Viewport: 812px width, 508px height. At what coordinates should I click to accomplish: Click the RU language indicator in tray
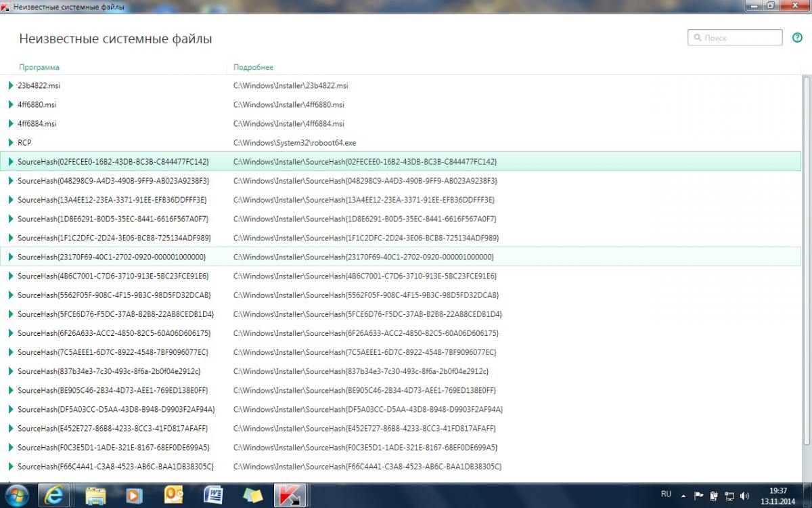666,494
